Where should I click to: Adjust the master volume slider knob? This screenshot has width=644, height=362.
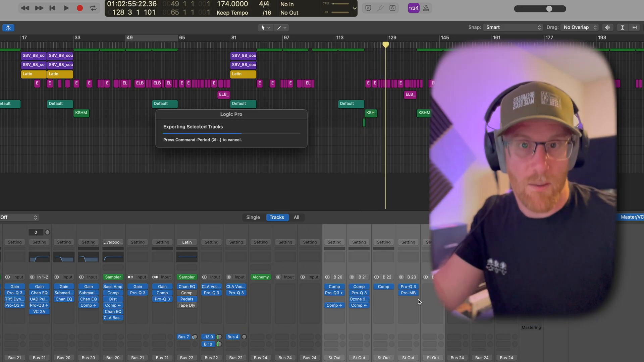pos(549,9)
